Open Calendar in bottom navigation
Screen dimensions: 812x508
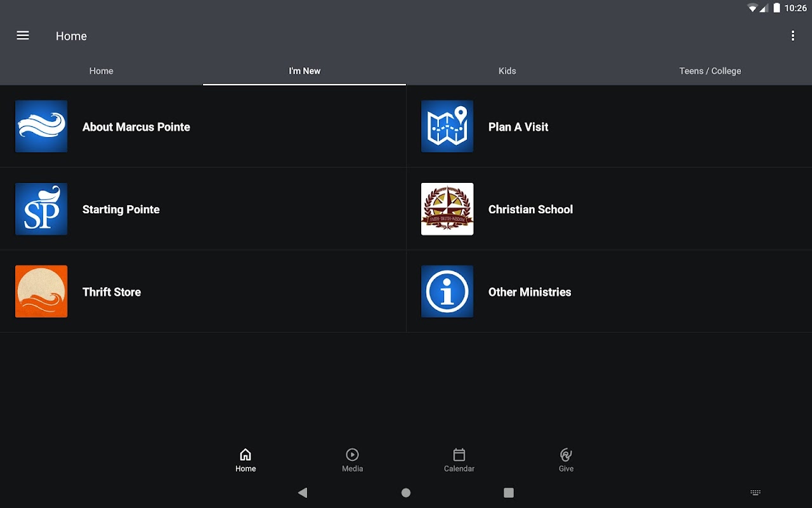pos(459,460)
